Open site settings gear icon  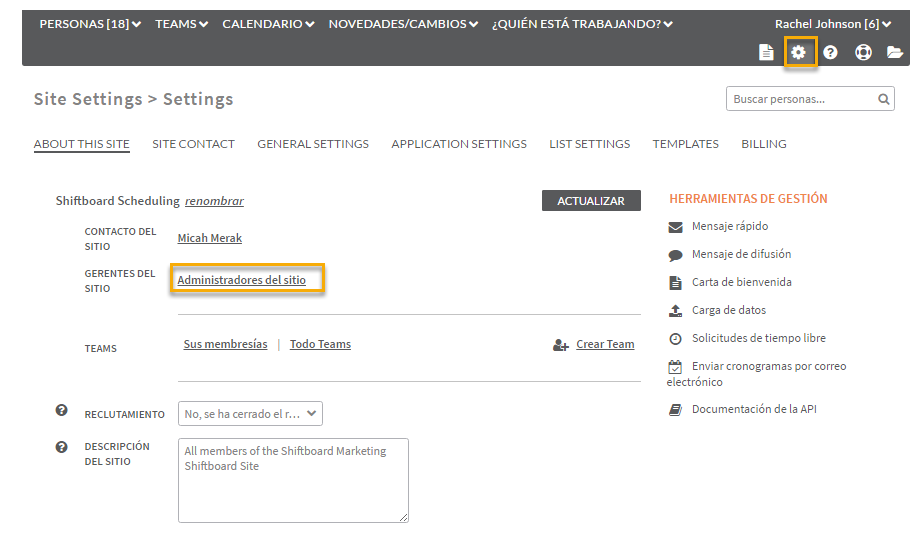(798, 52)
